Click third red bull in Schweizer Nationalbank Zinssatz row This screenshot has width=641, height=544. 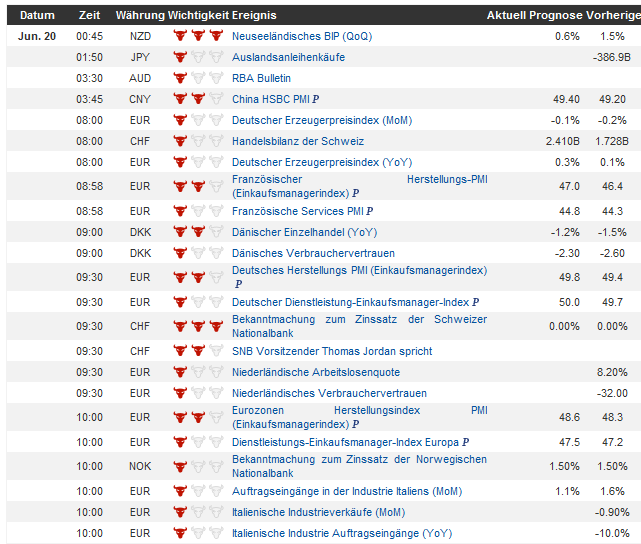[216, 326]
